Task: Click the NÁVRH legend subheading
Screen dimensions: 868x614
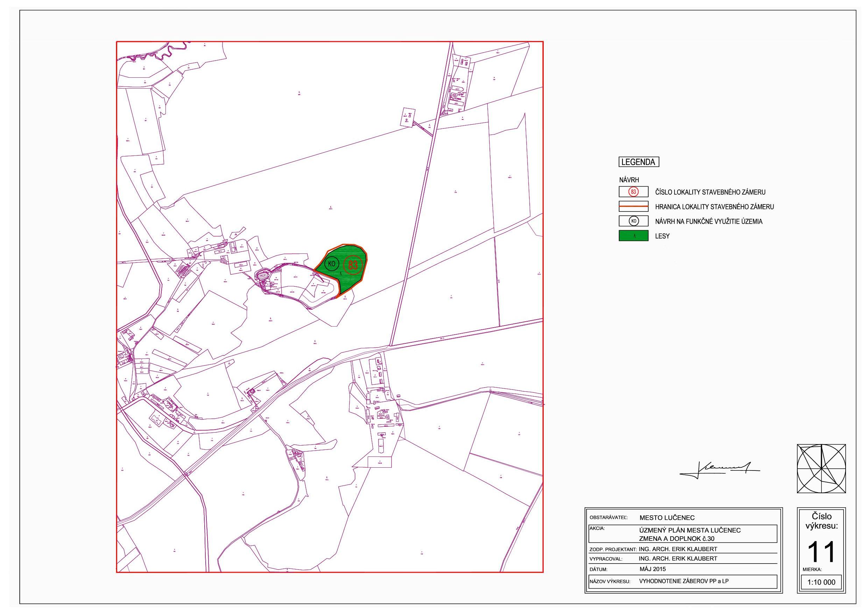Action: click(629, 180)
